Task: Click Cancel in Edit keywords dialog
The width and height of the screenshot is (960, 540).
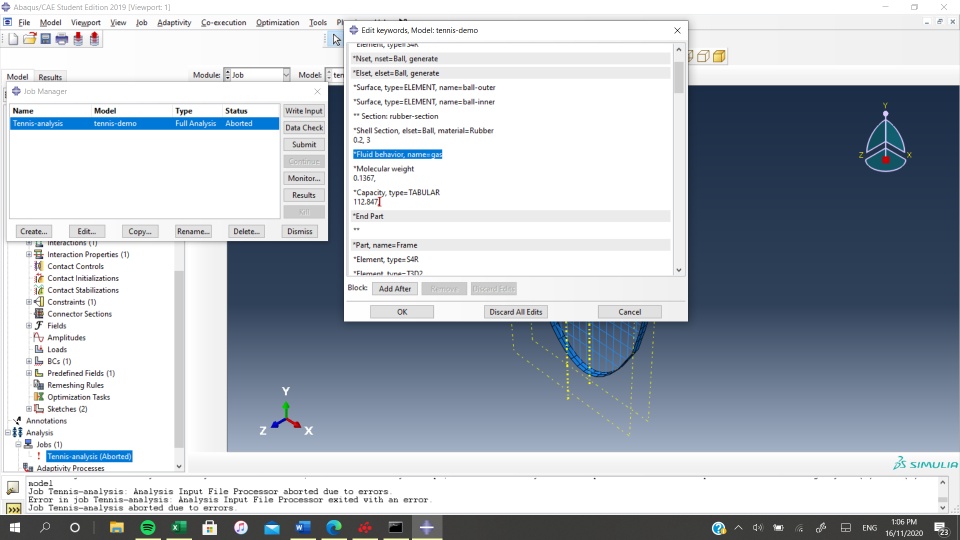Action: coord(629,312)
